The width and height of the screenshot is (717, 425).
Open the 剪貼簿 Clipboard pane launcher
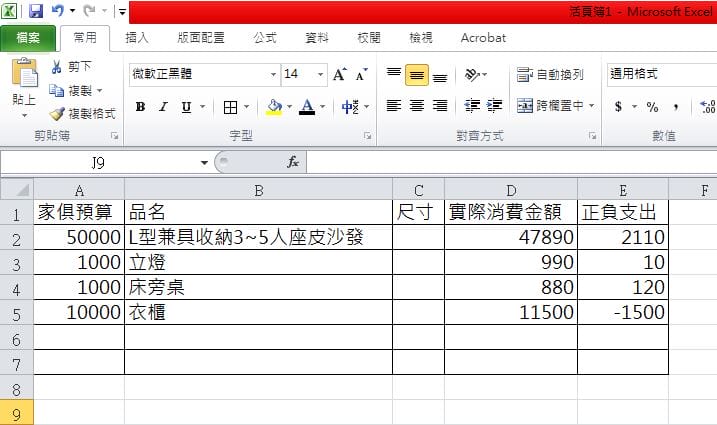(x=114, y=136)
